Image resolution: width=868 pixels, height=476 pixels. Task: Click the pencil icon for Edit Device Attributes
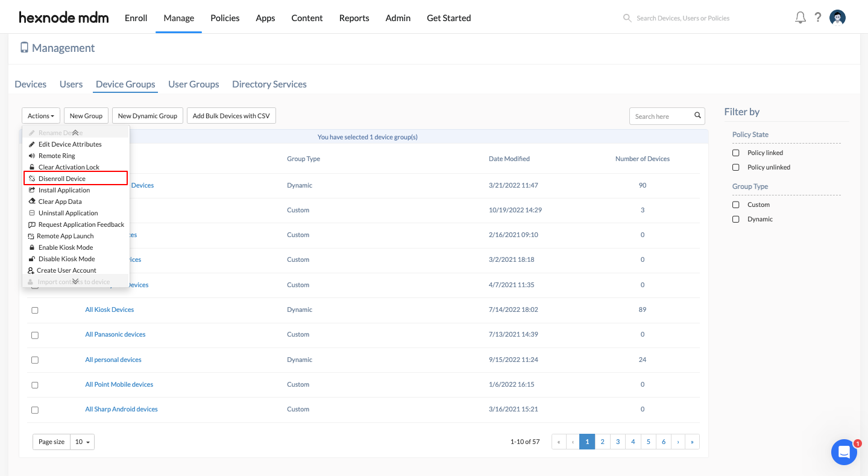tap(32, 144)
